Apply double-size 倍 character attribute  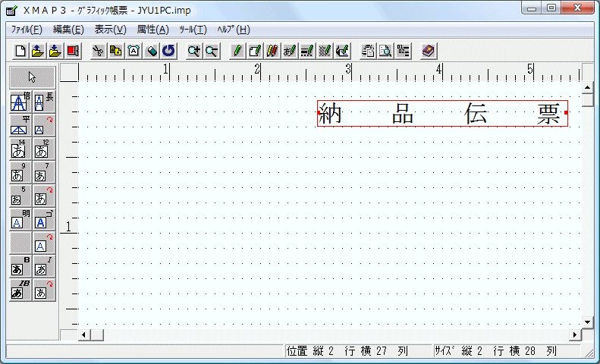pyautogui.click(x=20, y=102)
